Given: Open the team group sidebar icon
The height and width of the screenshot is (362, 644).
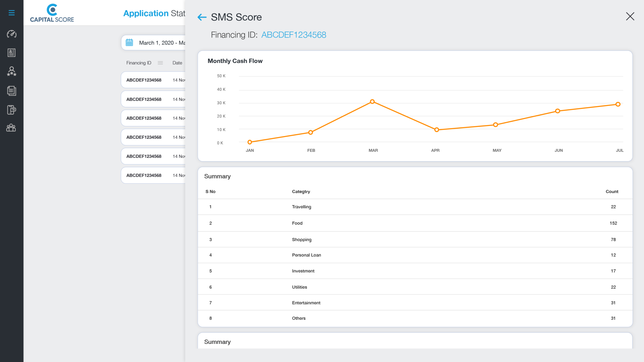Looking at the screenshot, I should click(11, 128).
